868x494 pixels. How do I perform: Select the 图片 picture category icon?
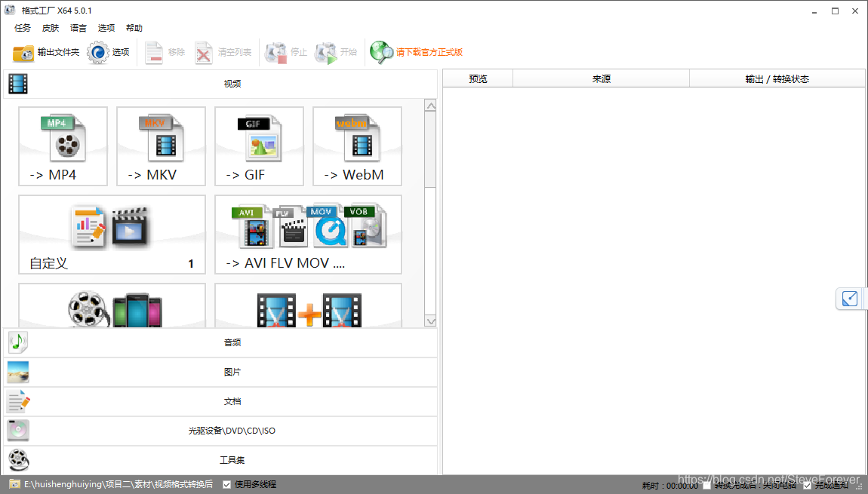[17, 372]
